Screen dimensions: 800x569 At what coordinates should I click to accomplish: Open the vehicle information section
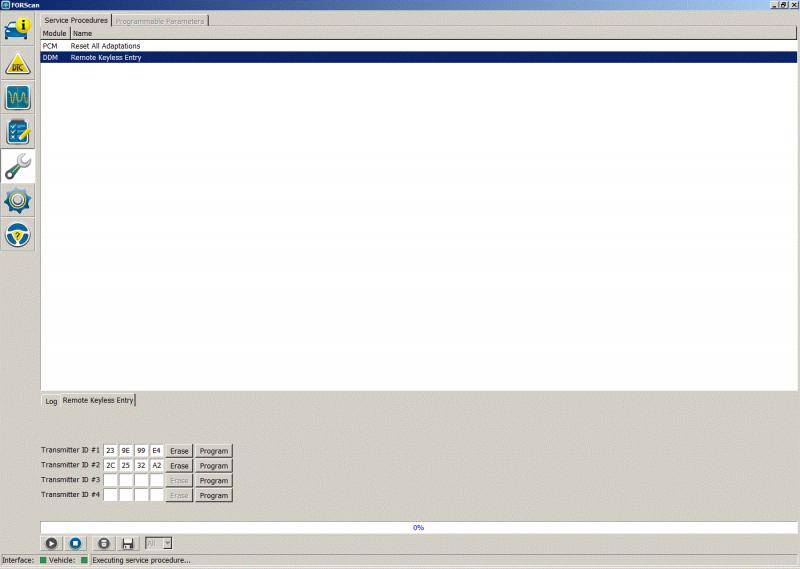tap(18, 27)
